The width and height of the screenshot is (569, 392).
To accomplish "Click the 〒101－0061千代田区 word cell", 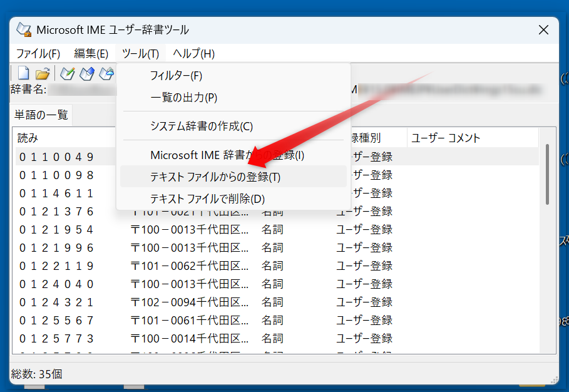I will [190, 320].
